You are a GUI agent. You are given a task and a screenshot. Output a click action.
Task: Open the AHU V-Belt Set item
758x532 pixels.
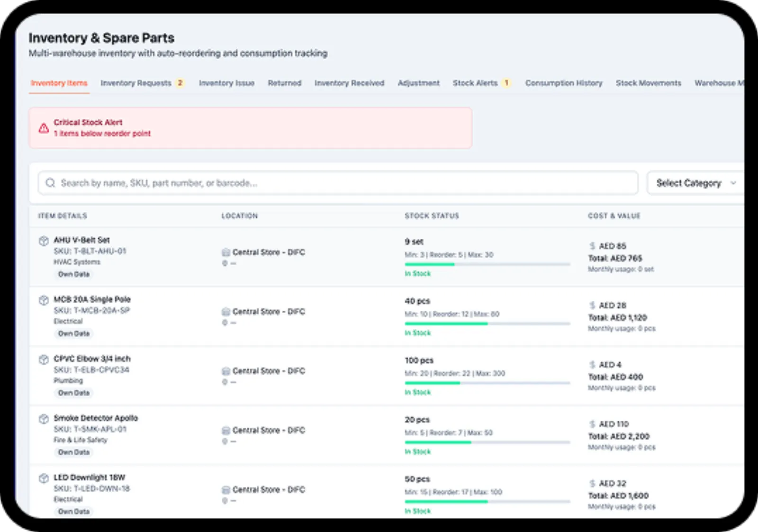tap(81, 240)
